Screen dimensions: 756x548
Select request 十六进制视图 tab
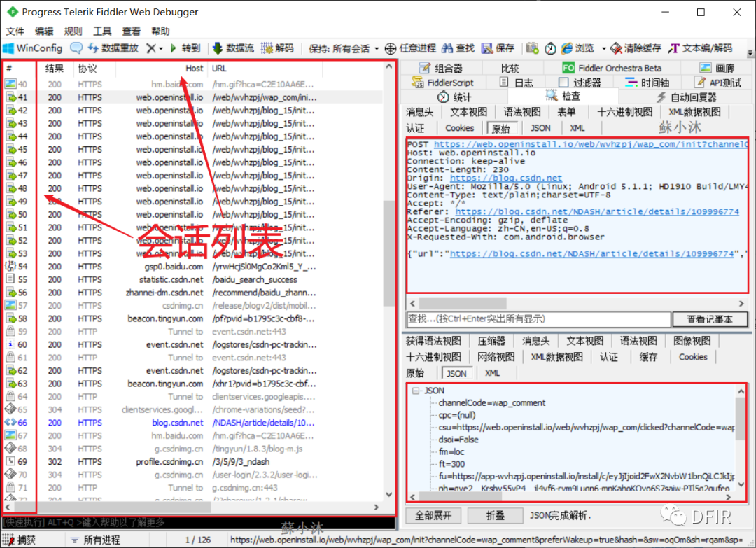coord(625,112)
